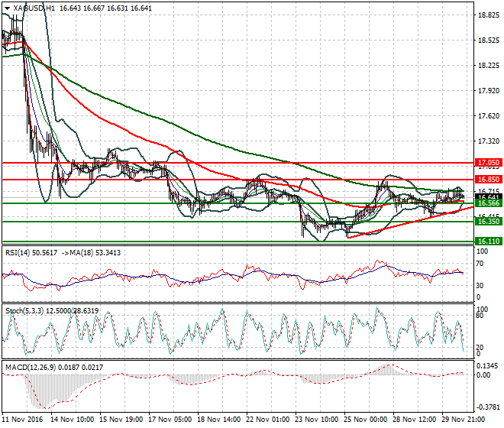
Task: Select the 22 Nov 01:00 time axis label
Action: pos(268,420)
